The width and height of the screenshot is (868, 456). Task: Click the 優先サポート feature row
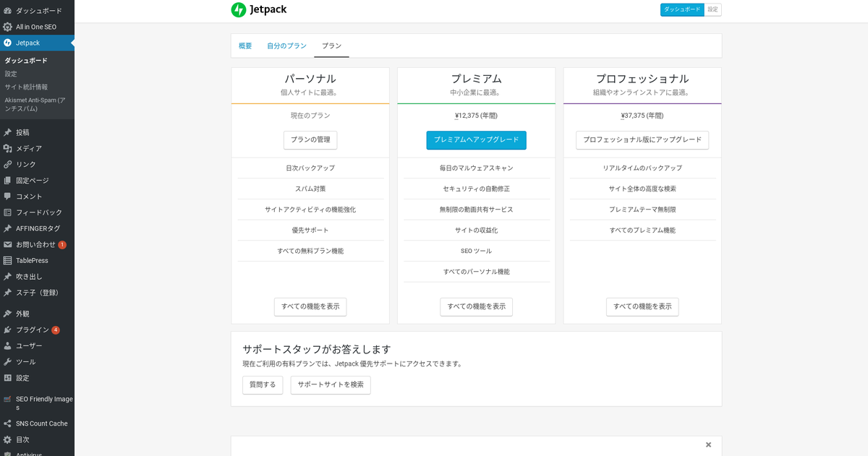coord(310,231)
